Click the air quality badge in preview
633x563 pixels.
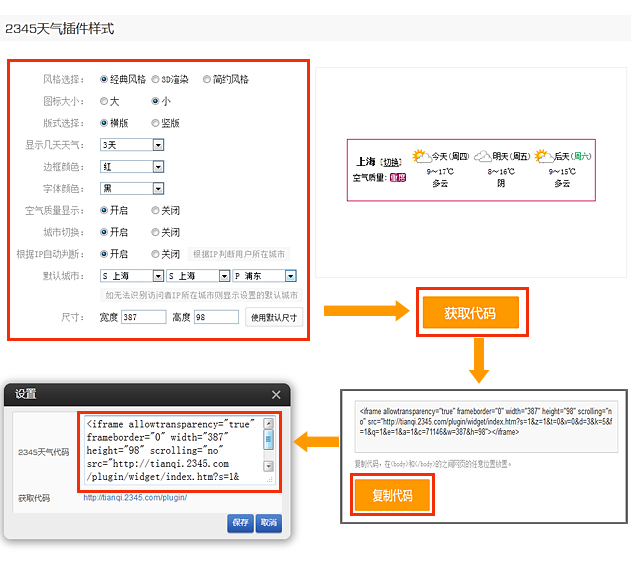pyautogui.click(x=397, y=178)
